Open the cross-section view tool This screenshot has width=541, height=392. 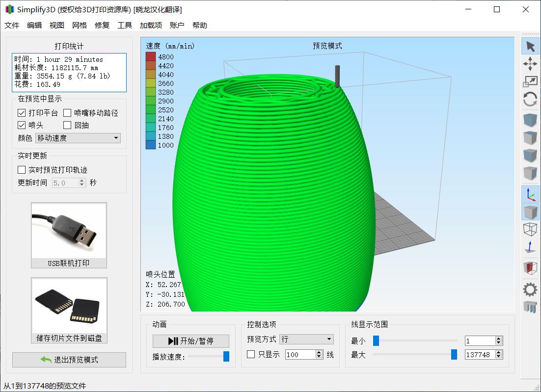pos(530,268)
